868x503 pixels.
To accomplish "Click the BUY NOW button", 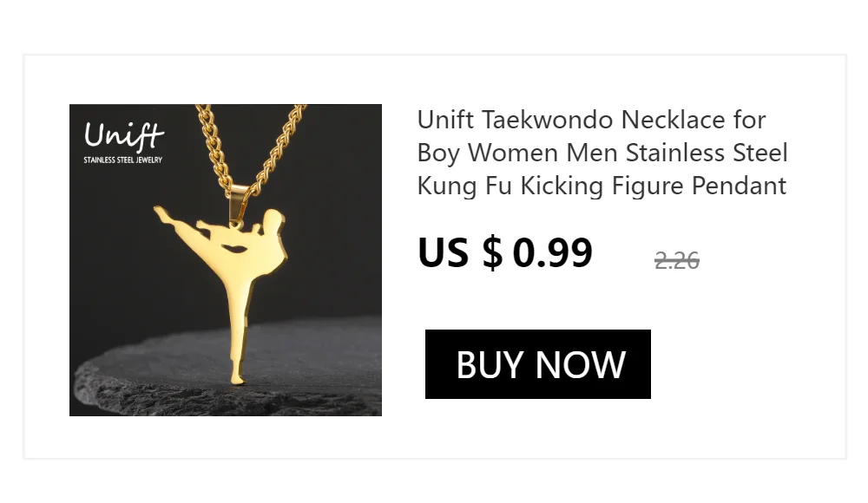I will tap(537, 364).
